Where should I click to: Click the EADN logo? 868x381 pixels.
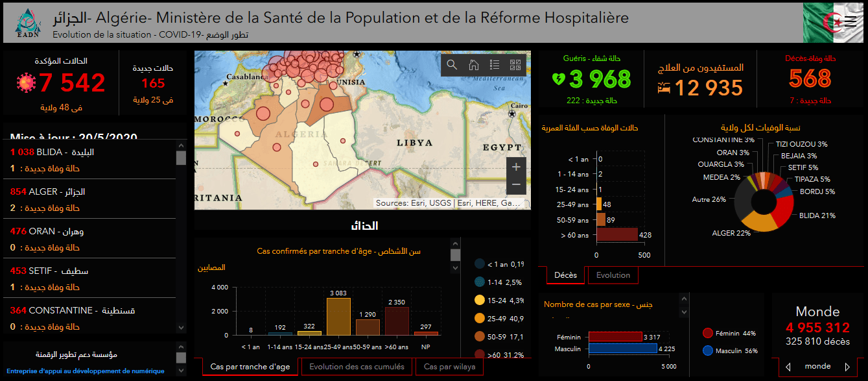coord(27,23)
